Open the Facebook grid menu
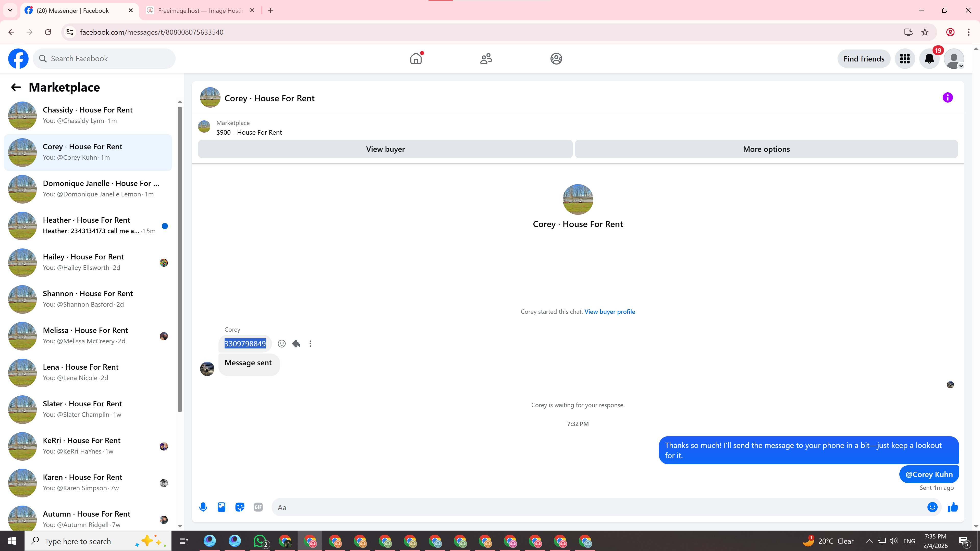The width and height of the screenshot is (980, 551). coord(905,59)
